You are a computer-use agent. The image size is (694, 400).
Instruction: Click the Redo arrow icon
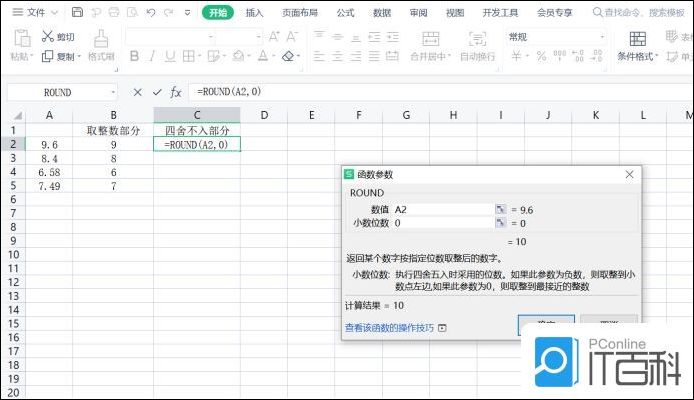point(169,12)
